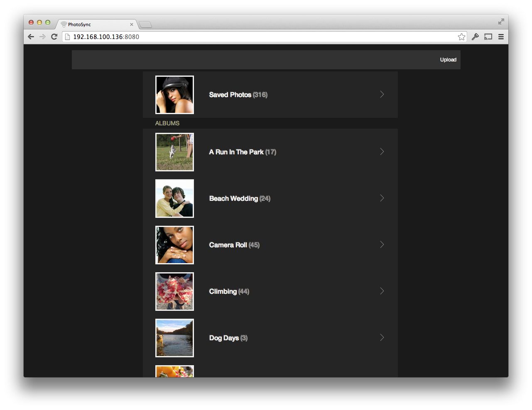Click the ALBUMS section header

(x=167, y=123)
